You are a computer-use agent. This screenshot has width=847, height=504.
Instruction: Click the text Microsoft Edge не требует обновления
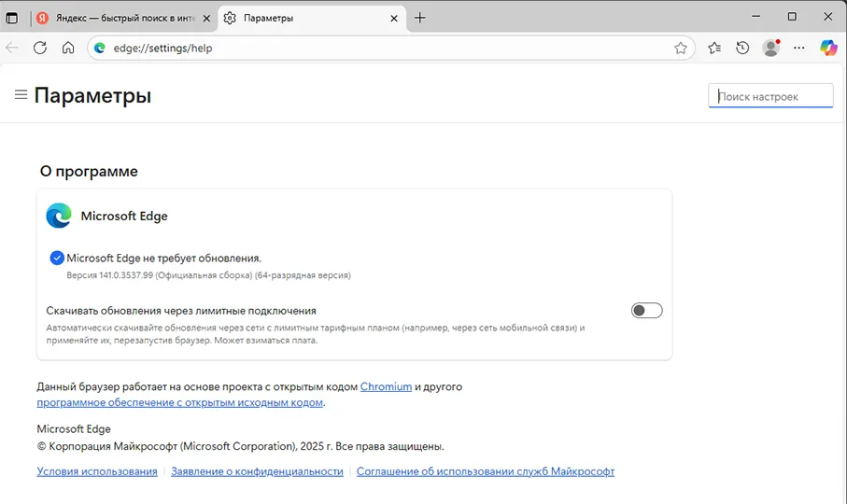(x=163, y=258)
